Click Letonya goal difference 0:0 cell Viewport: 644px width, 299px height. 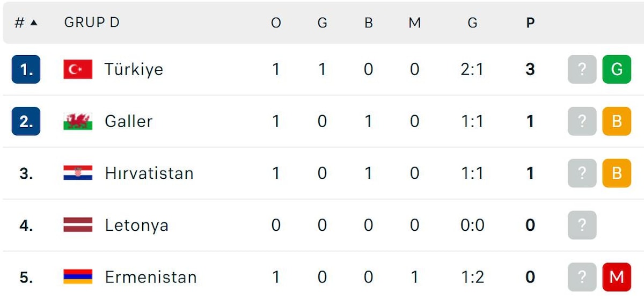(x=472, y=225)
